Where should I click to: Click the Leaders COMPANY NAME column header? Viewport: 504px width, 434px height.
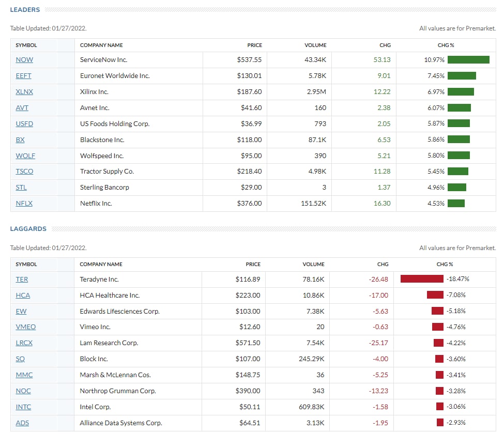pyautogui.click(x=101, y=45)
